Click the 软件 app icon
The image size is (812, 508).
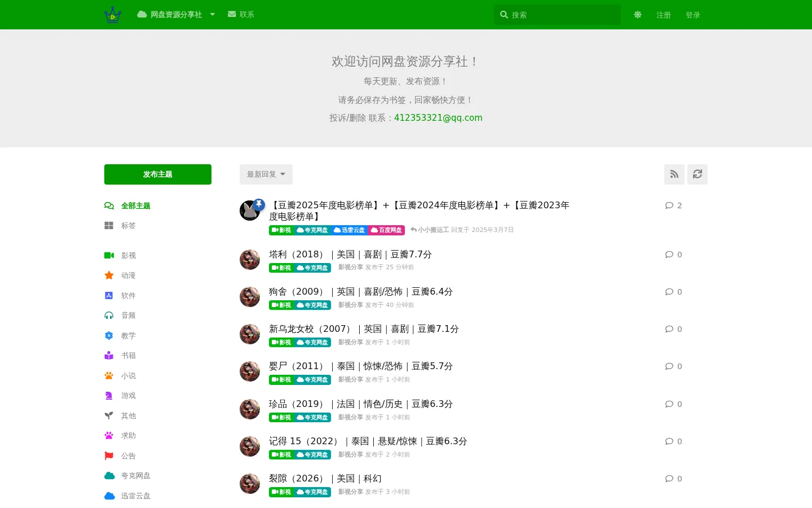[109, 296]
